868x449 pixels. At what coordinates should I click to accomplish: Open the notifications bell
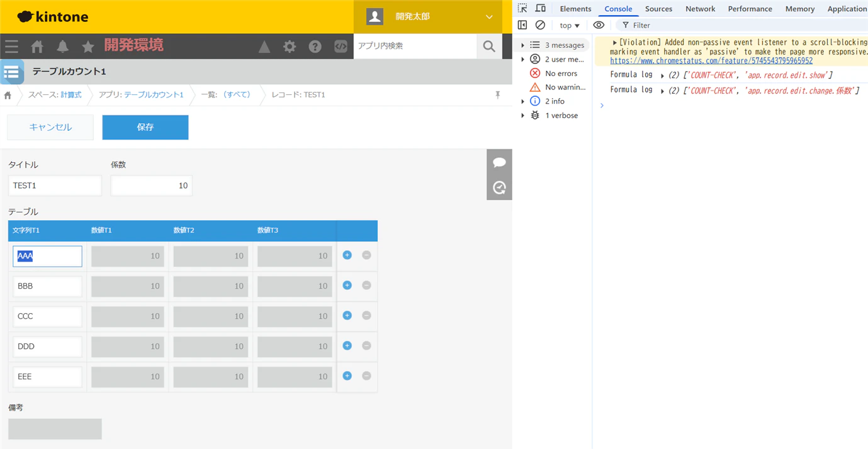point(63,47)
